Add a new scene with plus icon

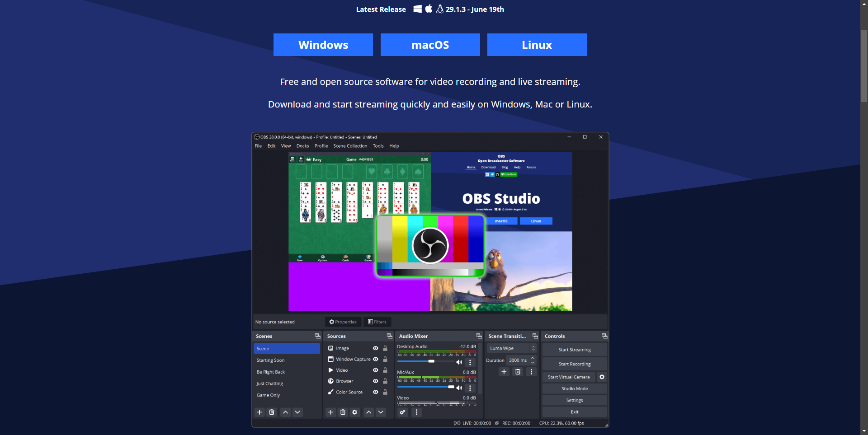tap(259, 412)
